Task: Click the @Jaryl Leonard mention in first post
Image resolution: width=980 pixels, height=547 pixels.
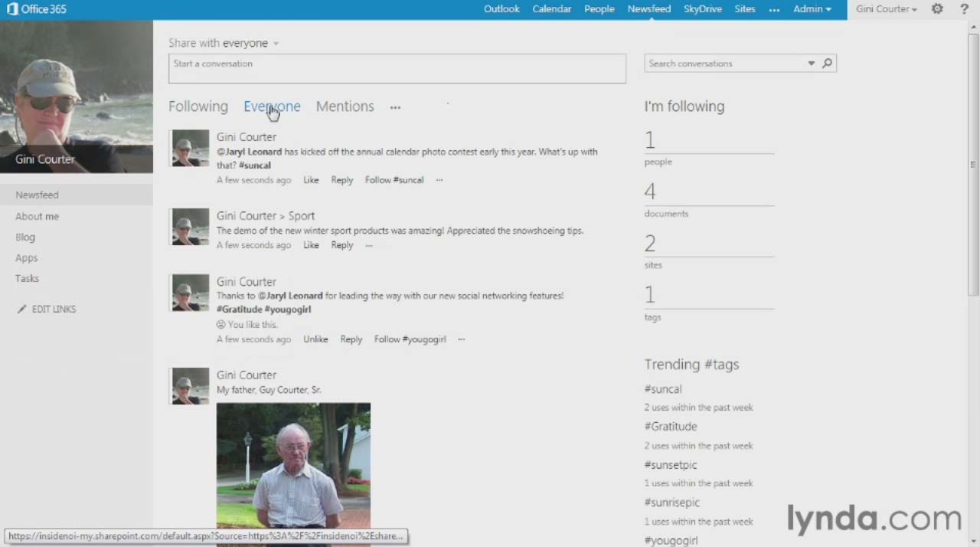Action: point(250,152)
